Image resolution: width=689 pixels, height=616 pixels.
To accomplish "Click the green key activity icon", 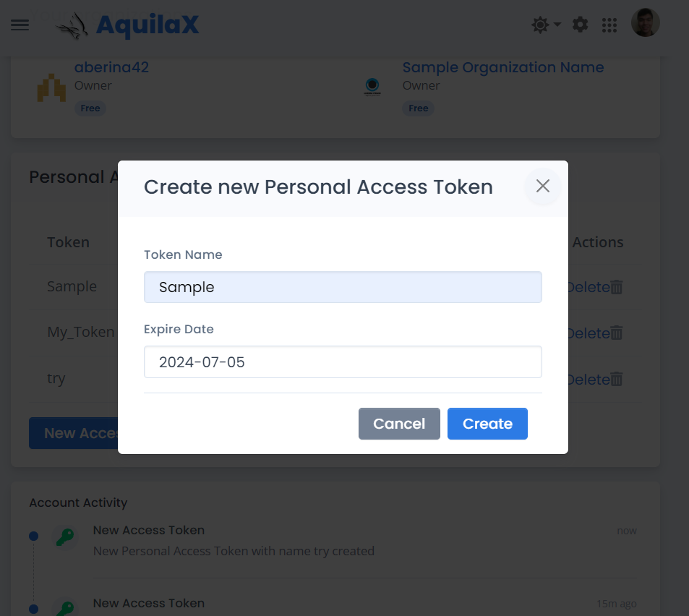I will pos(66,537).
